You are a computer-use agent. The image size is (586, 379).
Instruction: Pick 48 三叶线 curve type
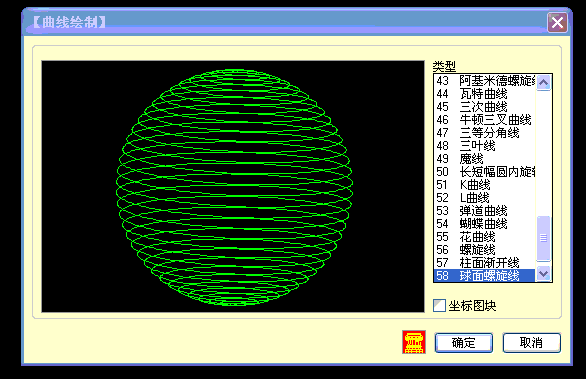coord(485,145)
